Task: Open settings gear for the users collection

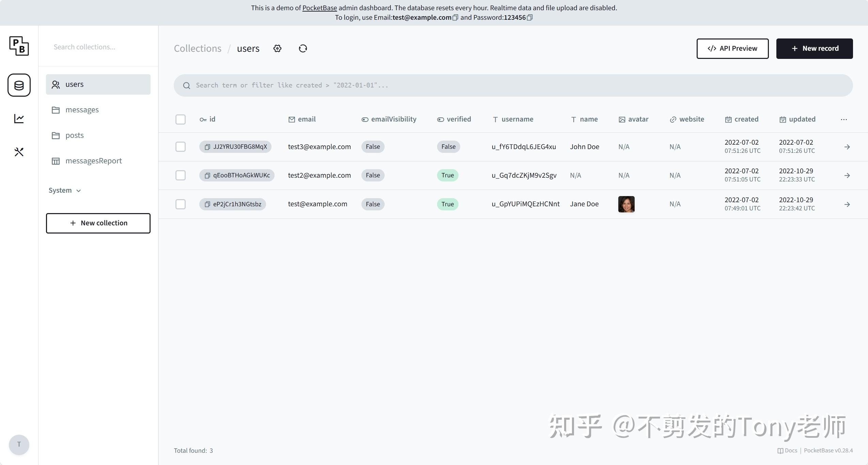Action: pos(277,48)
